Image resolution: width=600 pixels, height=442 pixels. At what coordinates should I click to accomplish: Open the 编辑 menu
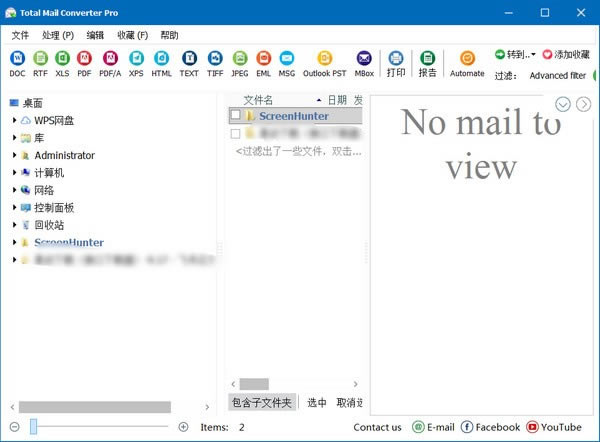point(95,35)
